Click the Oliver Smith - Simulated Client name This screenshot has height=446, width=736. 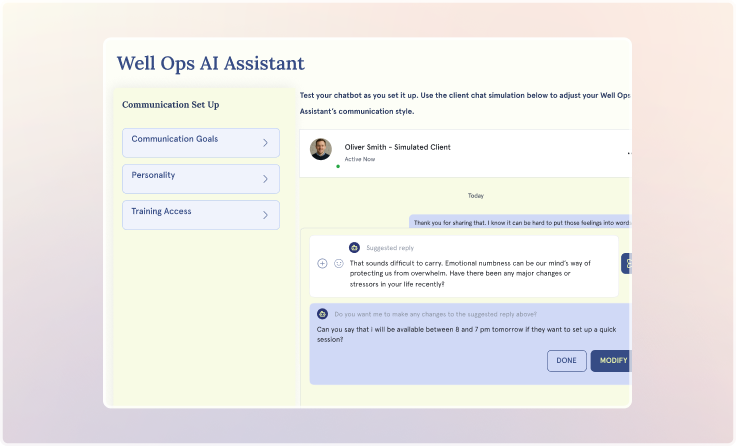[x=397, y=147]
